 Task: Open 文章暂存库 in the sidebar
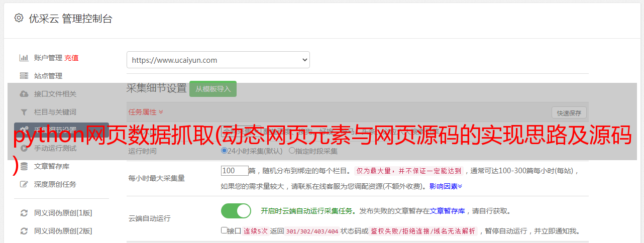[52, 166]
